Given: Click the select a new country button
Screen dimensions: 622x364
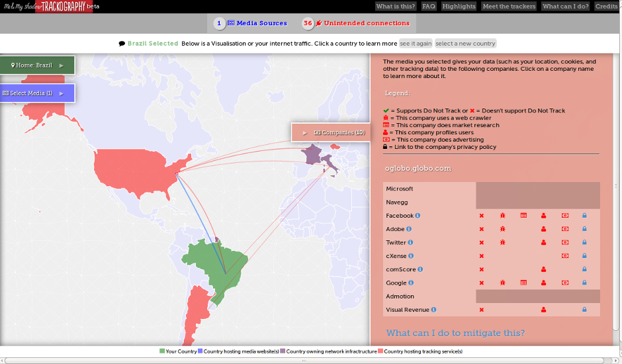Looking at the screenshot, I should pyautogui.click(x=465, y=44).
